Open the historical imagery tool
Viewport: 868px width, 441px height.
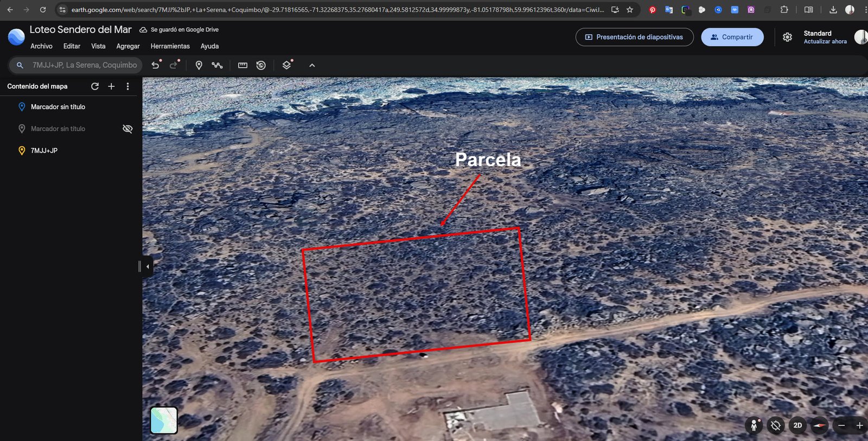point(261,65)
